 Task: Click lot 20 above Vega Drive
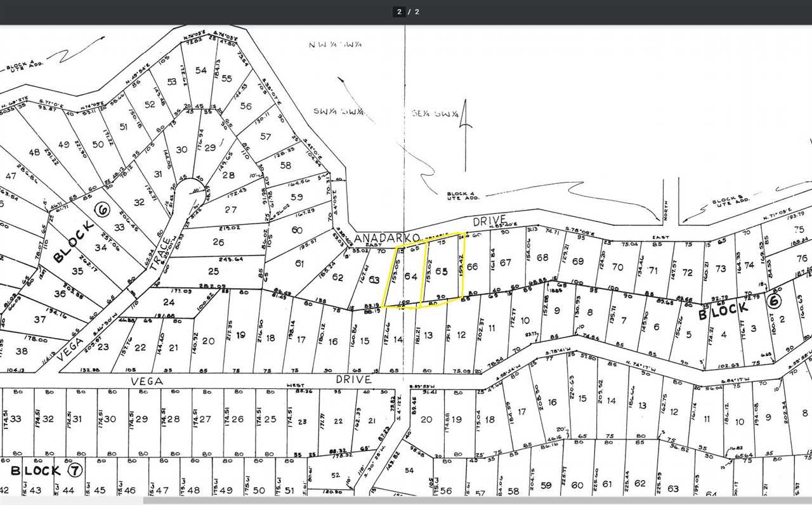pos(208,341)
